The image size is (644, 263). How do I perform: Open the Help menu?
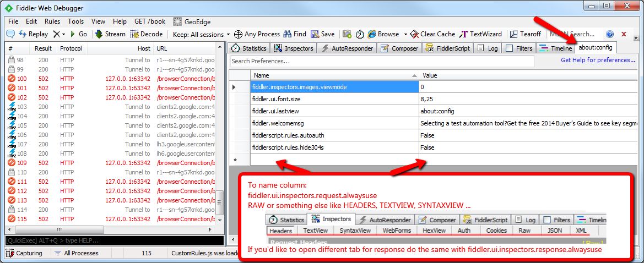[x=120, y=21]
